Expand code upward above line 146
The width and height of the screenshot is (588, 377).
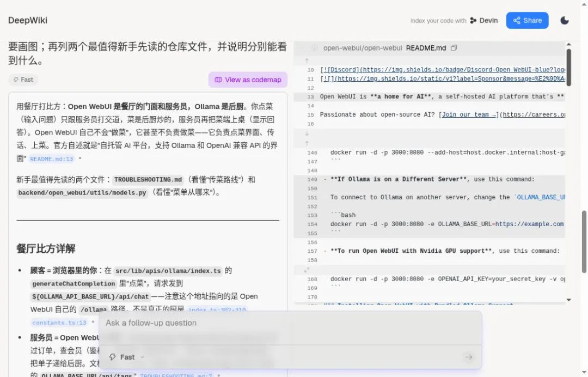coord(307,143)
